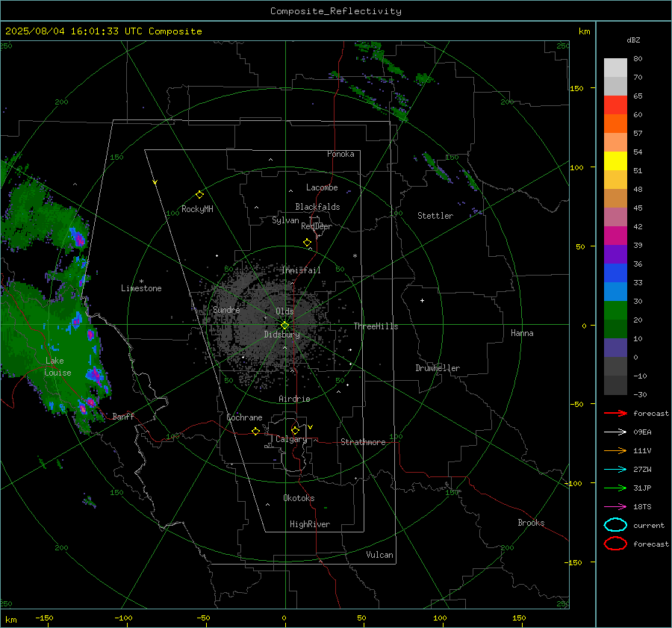Click the Composite_Reflectivity title
Viewport: 672px width, 628px height.
pos(336,11)
